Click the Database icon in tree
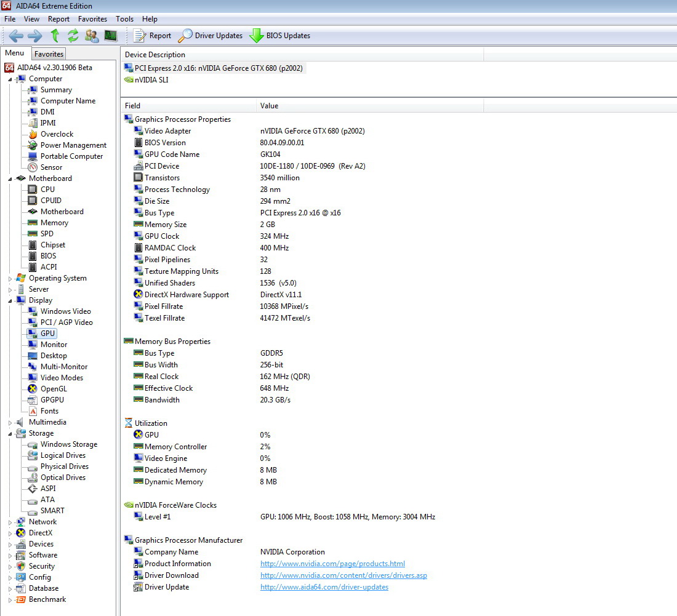The image size is (677, 616). 21,588
